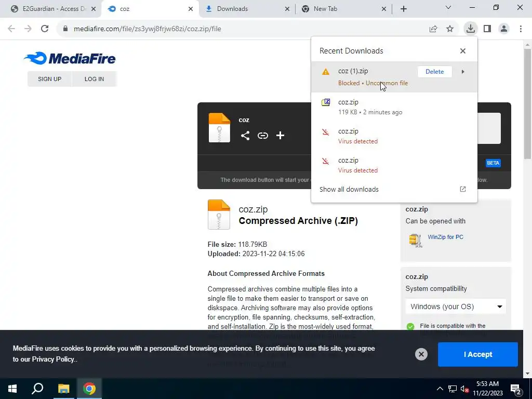Open the Windows Start menu
The width and height of the screenshot is (532, 399).
pos(12,389)
